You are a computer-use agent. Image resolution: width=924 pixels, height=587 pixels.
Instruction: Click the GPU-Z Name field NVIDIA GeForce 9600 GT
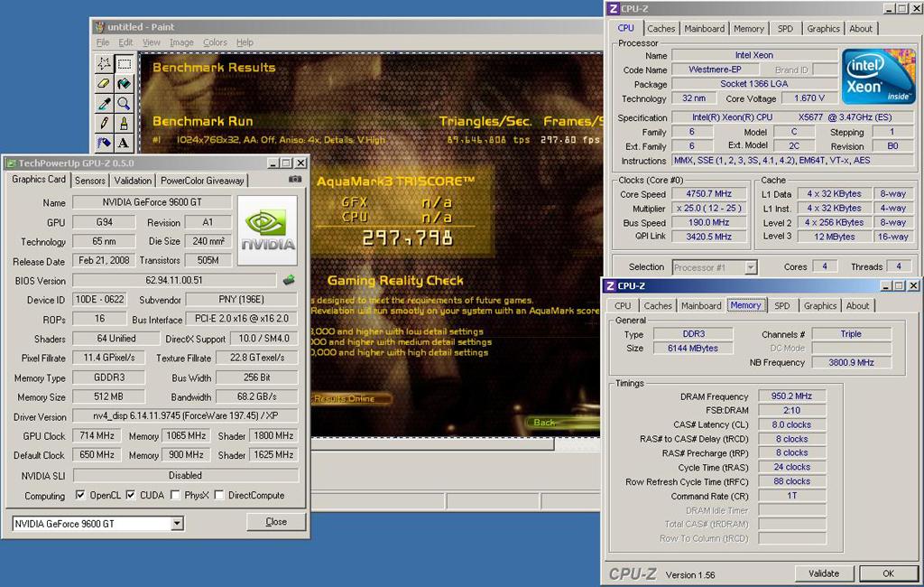coord(152,201)
